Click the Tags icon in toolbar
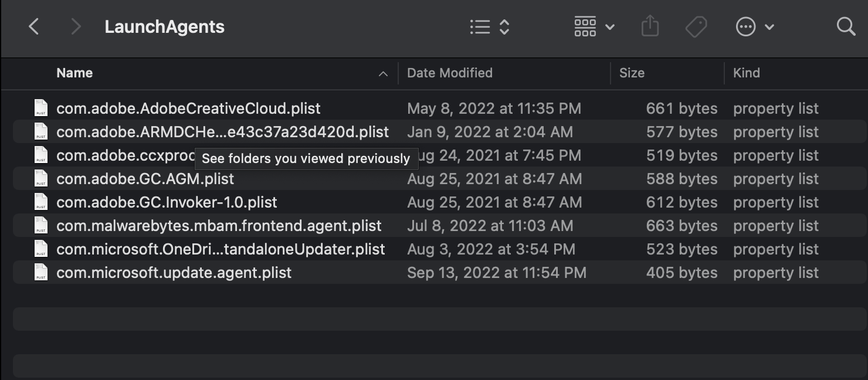The image size is (868, 380). pos(696,26)
